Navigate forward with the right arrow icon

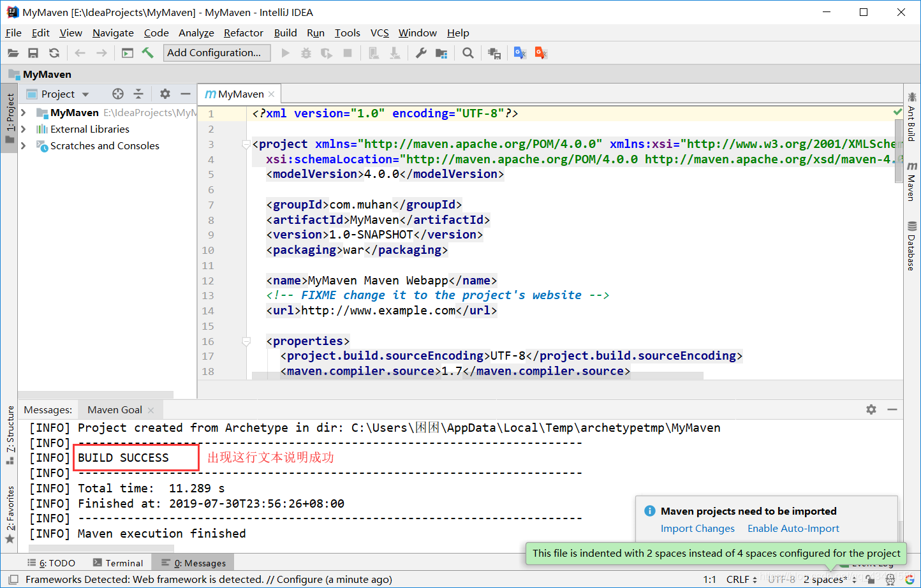[101, 53]
